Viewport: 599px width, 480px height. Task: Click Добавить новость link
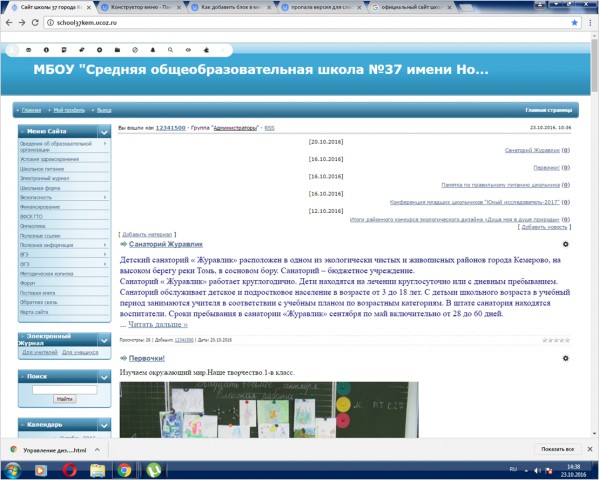544,227
